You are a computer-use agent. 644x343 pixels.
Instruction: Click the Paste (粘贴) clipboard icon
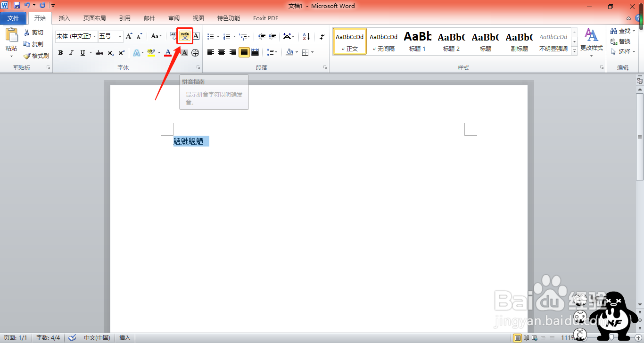11,36
